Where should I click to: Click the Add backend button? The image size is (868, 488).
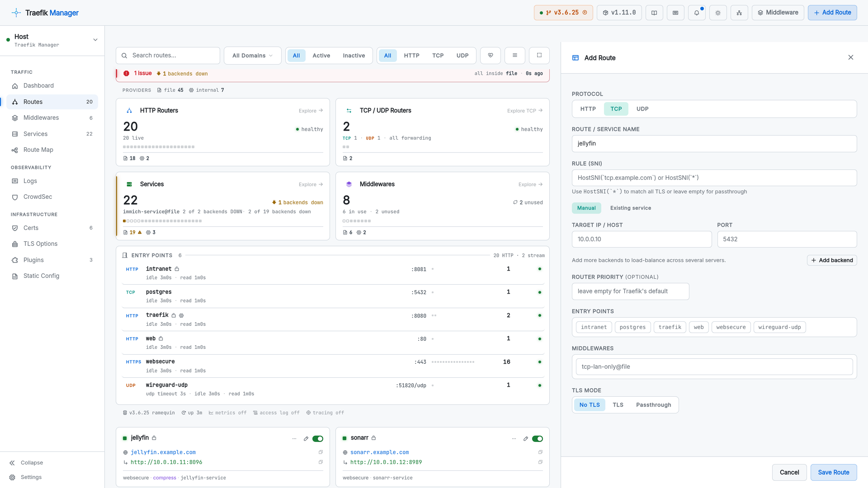click(x=832, y=260)
